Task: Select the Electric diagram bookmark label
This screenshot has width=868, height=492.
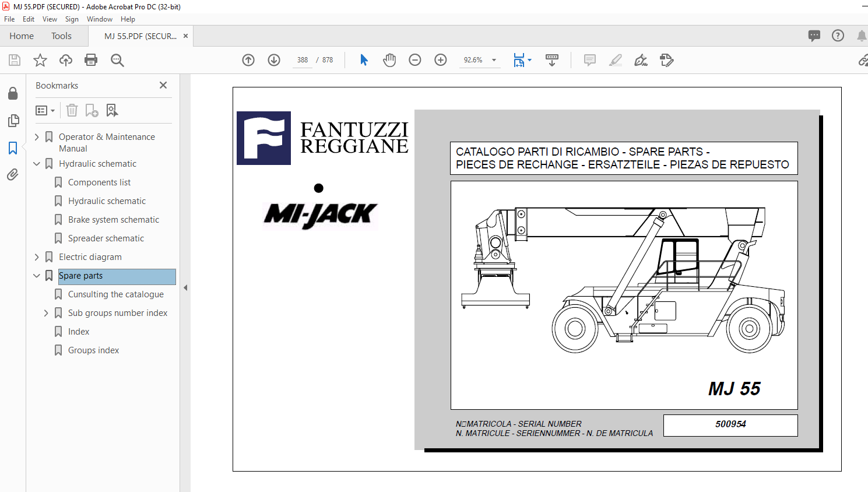Action: (x=90, y=257)
